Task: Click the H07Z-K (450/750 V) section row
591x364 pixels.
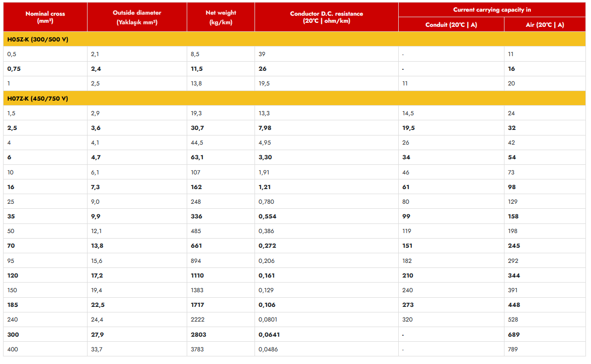Action: [x=38, y=99]
